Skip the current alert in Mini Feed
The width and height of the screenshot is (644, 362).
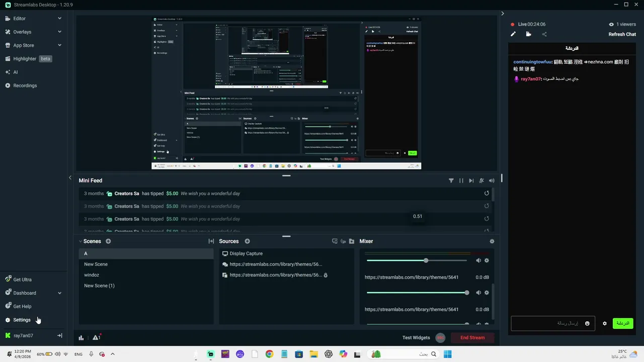point(471,180)
